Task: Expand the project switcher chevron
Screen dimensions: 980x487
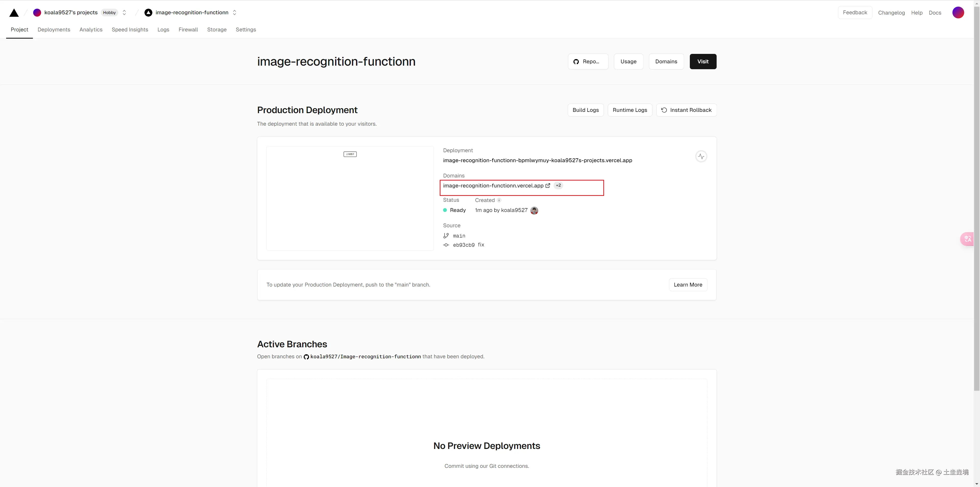Action: [234, 13]
